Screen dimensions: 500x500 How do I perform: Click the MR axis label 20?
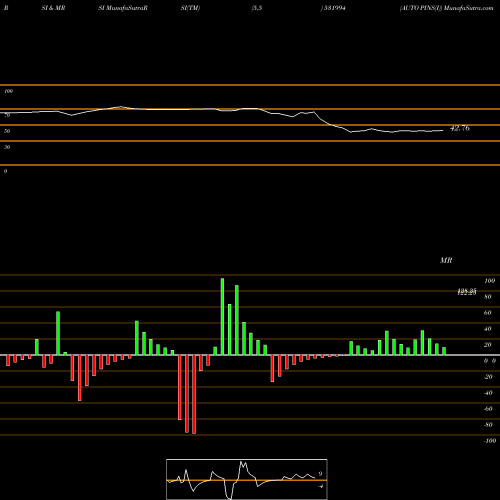point(488,345)
